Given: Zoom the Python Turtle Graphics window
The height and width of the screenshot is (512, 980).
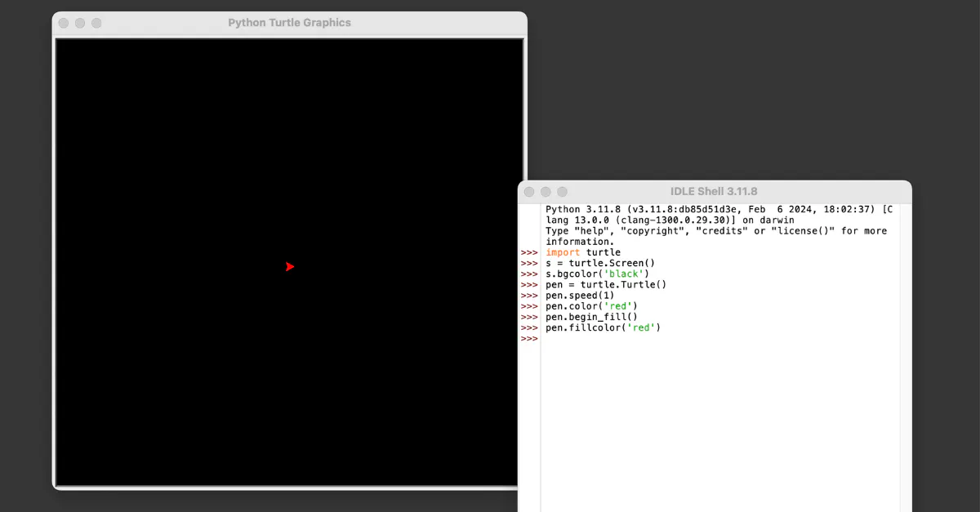Looking at the screenshot, I should coord(96,23).
